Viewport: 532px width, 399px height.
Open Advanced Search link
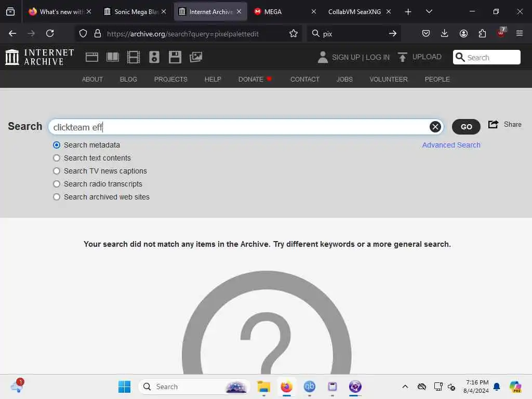[451, 145]
